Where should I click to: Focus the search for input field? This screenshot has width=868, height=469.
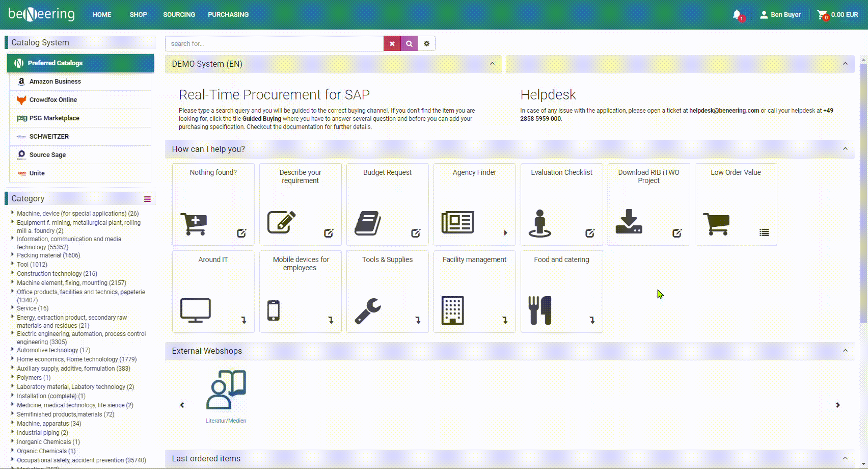click(274, 44)
